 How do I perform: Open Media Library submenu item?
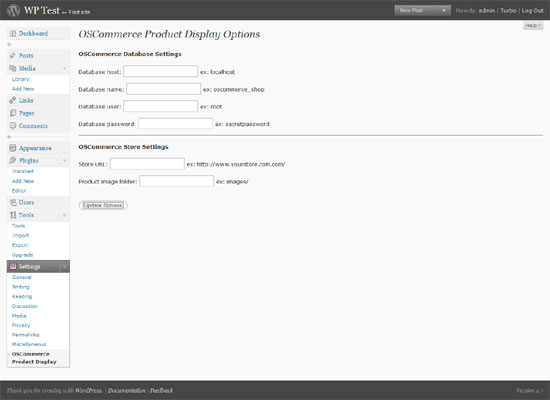pyautogui.click(x=20, y=79)
